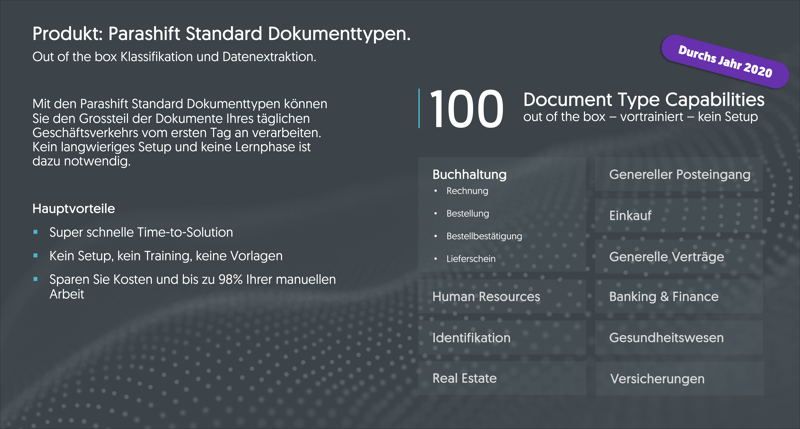This screenshot has width=800, height=429.
Task: Select the Generelle Posteingang tile
Action: point(679,174)
